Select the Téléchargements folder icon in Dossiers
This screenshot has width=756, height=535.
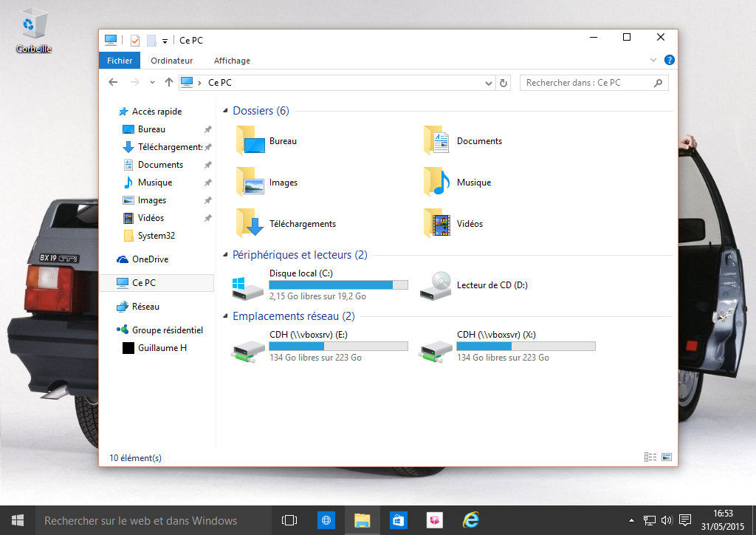tap(250, 223)
